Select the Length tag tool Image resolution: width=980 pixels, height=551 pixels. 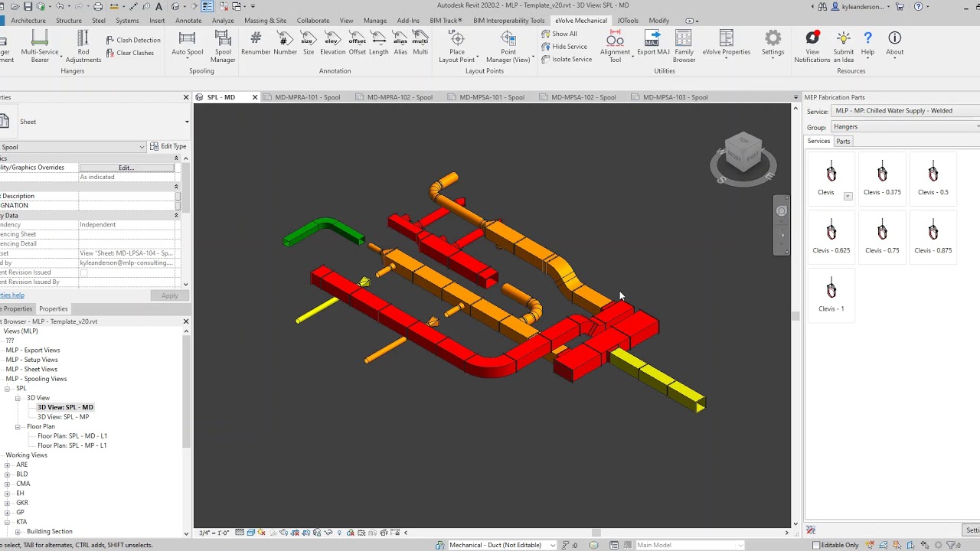pyautogui.click(x=378, y=43)
